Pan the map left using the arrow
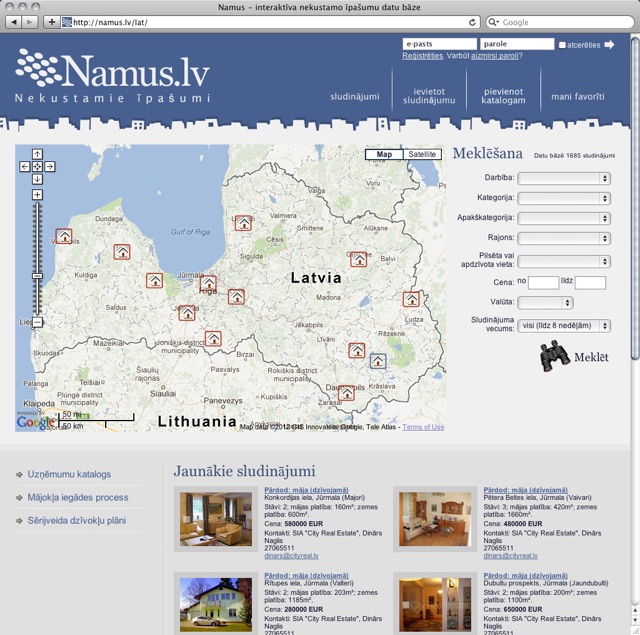640x635 pixels. (24, 167)
